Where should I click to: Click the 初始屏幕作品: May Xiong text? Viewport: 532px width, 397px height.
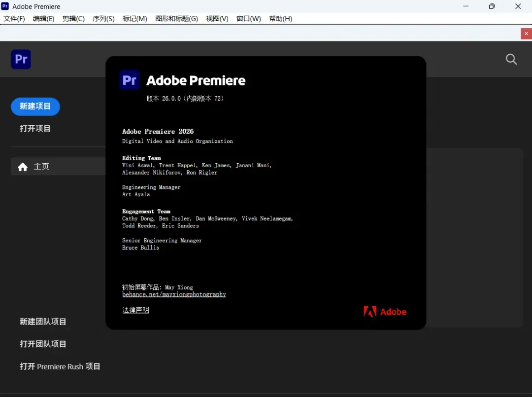(158, 288)
